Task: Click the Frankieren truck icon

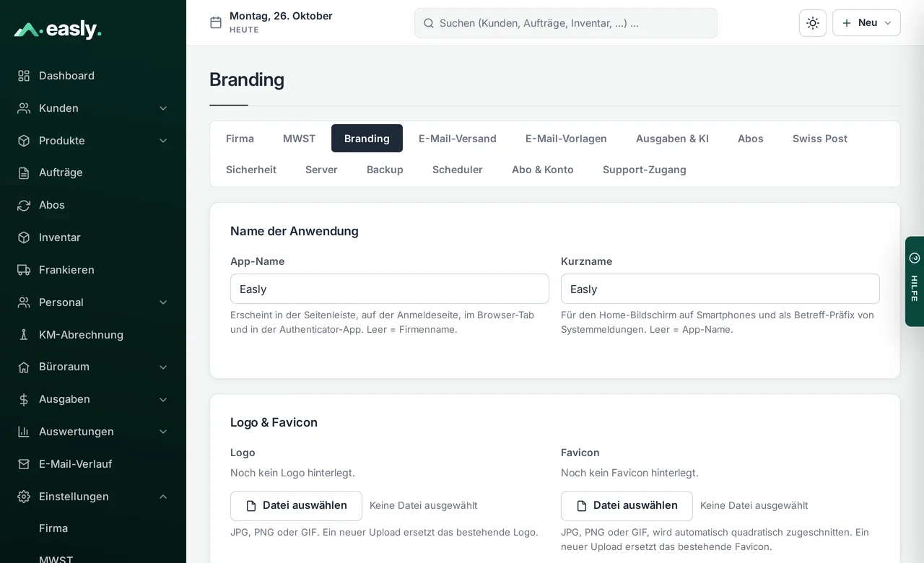Action: (x=24, y=270)
